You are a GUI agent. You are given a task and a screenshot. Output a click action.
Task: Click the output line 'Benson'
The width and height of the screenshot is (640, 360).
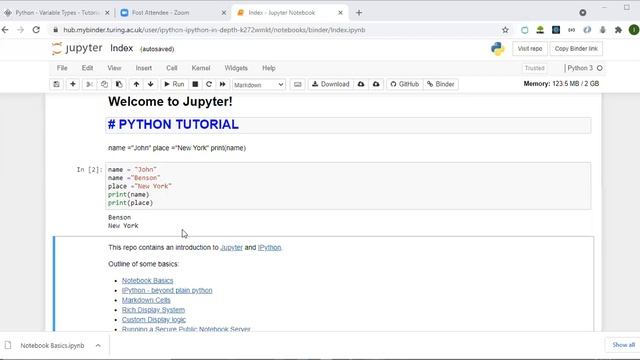[x=120, y=218]
